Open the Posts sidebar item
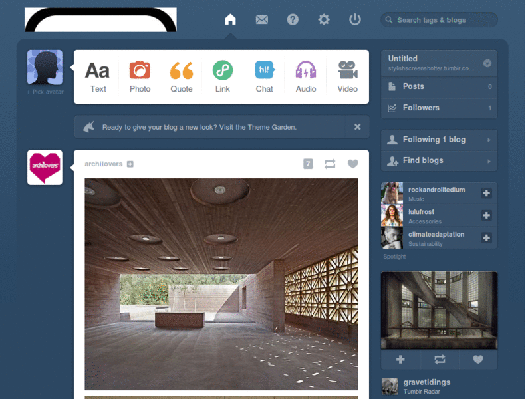The width and height of the screenshot is (532, 399). coord(439,86)
